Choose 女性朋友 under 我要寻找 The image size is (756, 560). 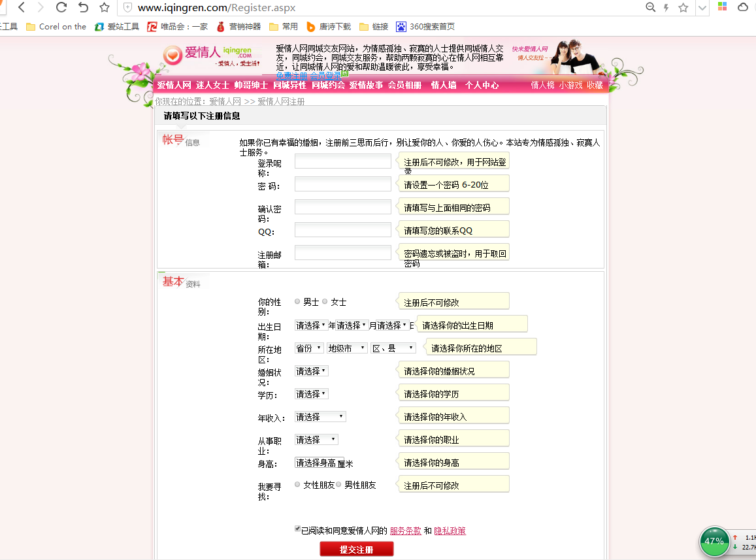click(299, 484)
